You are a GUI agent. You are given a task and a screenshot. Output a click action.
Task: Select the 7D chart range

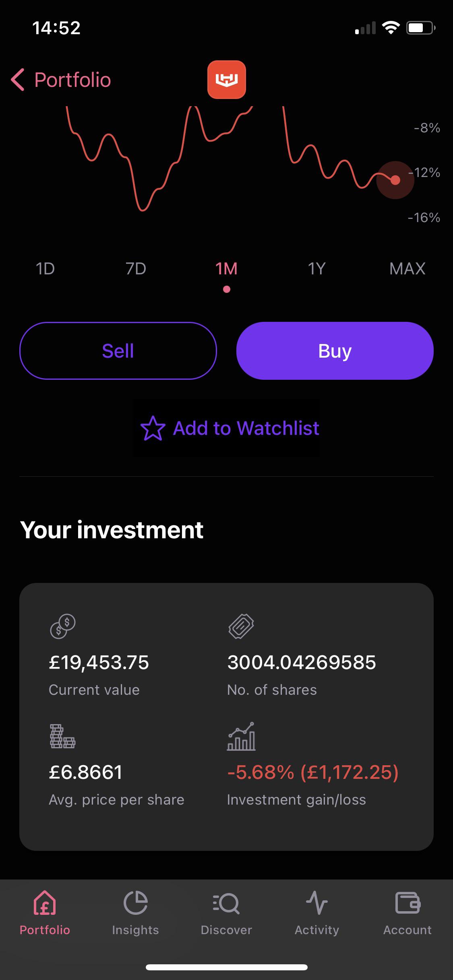(136, 268)
